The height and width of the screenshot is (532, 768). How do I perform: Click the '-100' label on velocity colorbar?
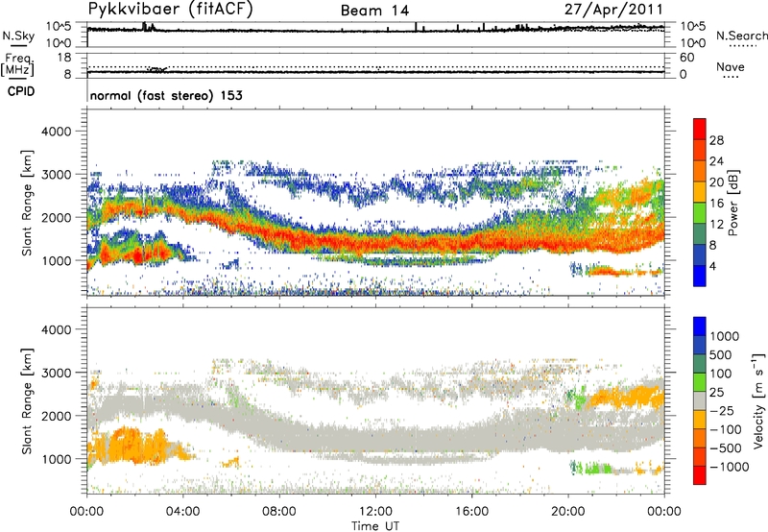[725, 429]
